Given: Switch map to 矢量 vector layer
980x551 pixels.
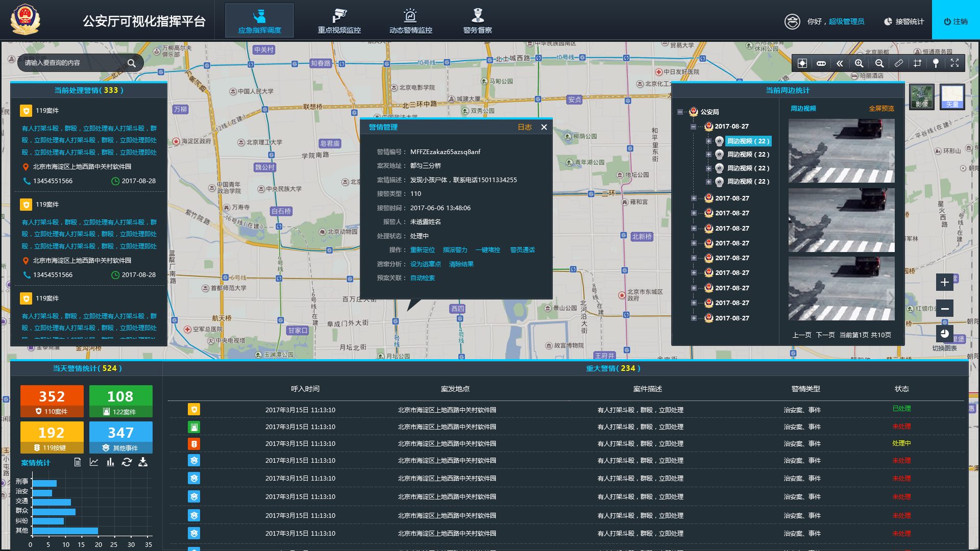Looking at the screenshot, I should (952, 97).
